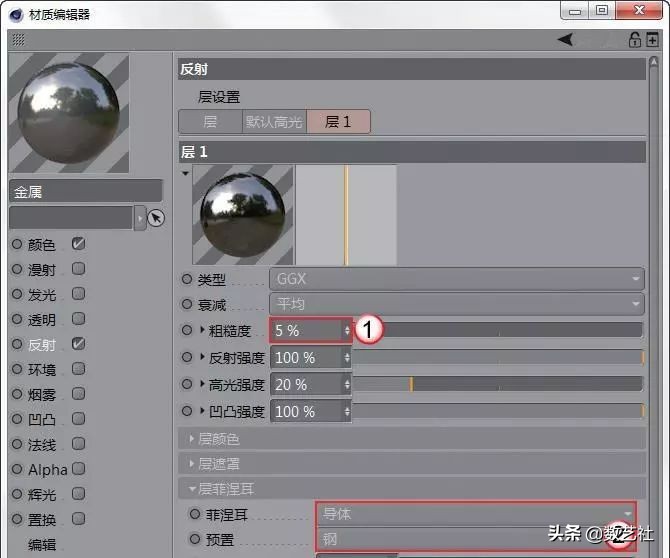Uncheck the 颜色 channel checkbox
The width and height of the screenshot is (670, 558).
(79, 244)
